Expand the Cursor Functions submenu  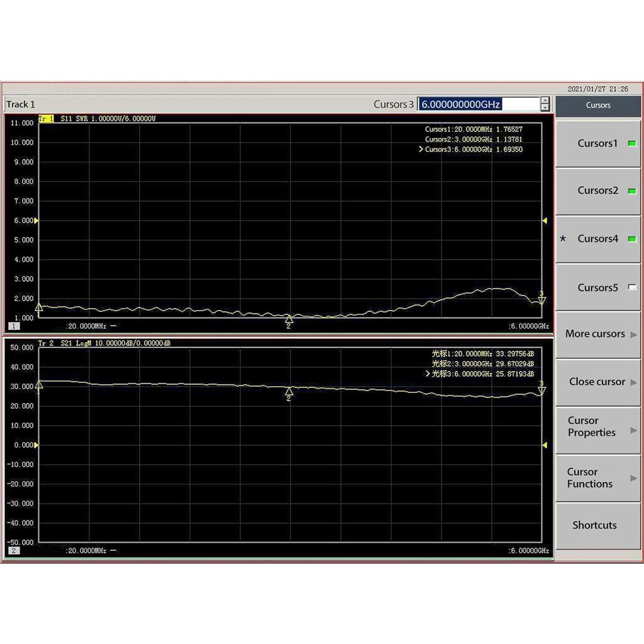(598, 477)
